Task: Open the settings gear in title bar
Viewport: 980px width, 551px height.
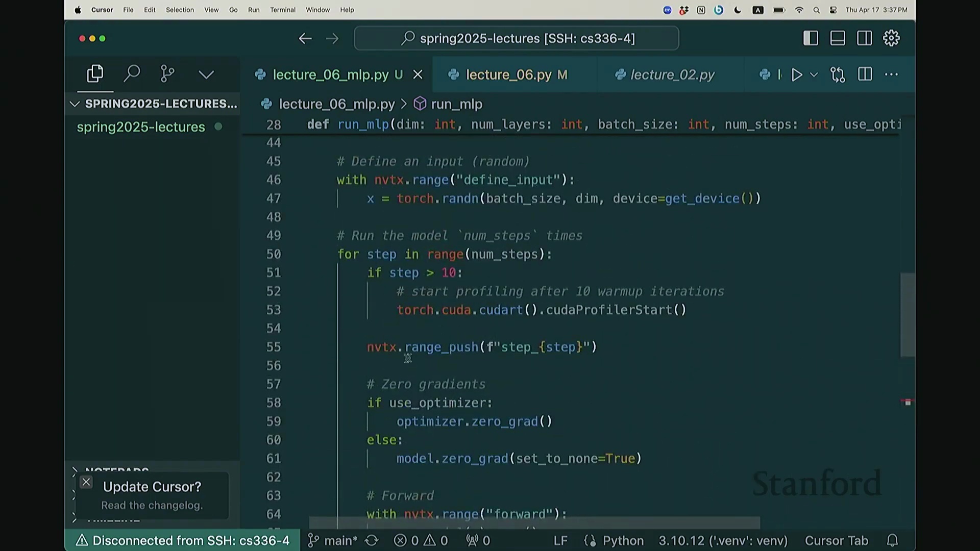Action: [891, 38]
